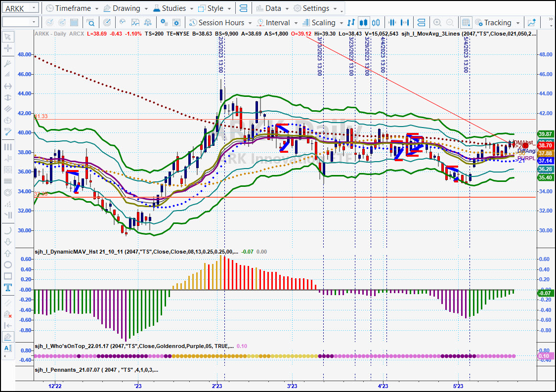Image resolution: width=556 pixels, height=392 pixels.
Task: Click the zoom out magnifier icon
Action: tap(450, 23)
